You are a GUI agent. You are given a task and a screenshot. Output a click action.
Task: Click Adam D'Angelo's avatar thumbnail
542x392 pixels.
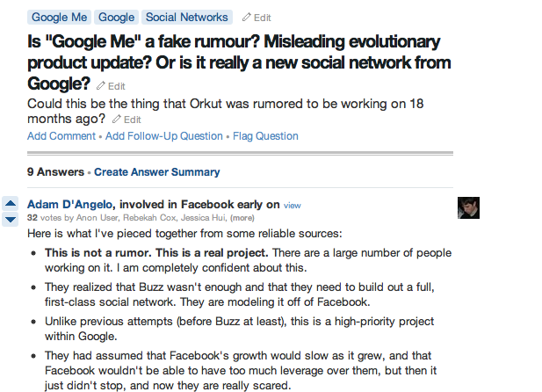coord(468,207)
